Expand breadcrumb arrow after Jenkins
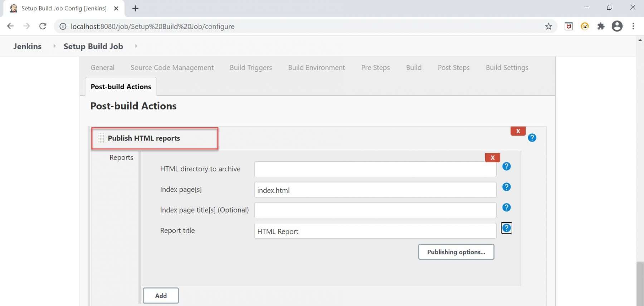The width and height of the screenshot is (644, 306). tap(54, 46)
